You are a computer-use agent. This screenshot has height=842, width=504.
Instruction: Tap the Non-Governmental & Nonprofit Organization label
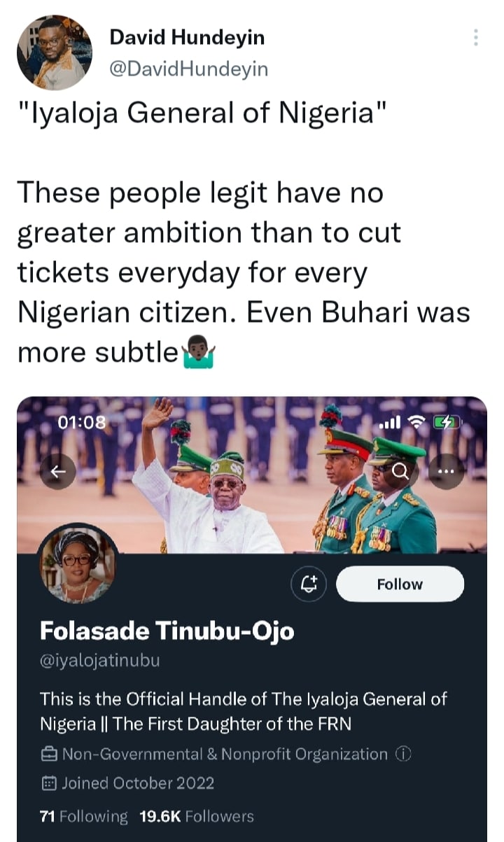225,754
